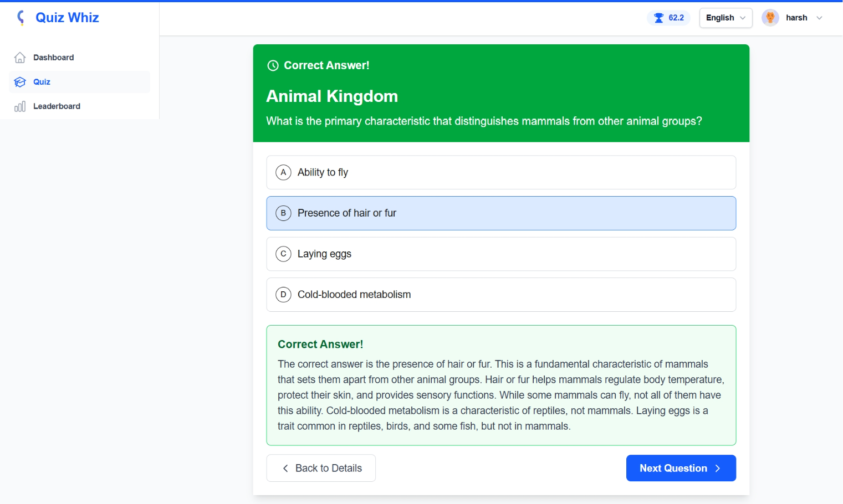This screenshot has height=504, width=843.
Task: Click the clock icon beside Correct Answer
Action: (273, 65)
